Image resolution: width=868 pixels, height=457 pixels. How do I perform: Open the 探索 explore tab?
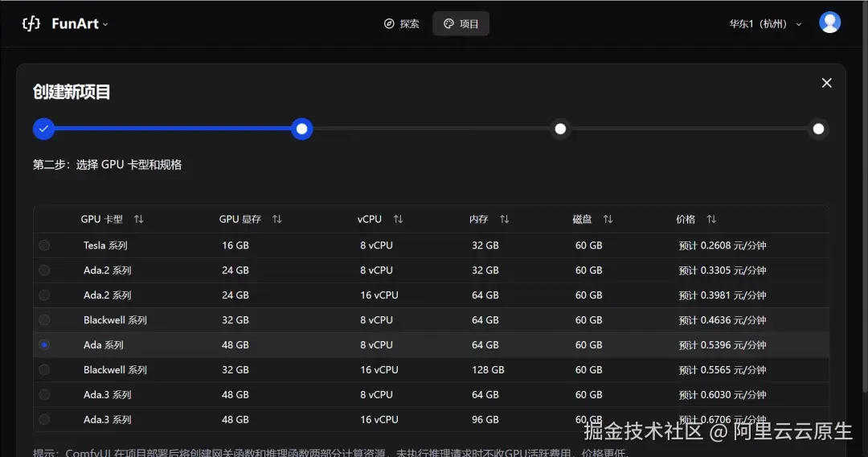tap(401, 23)
